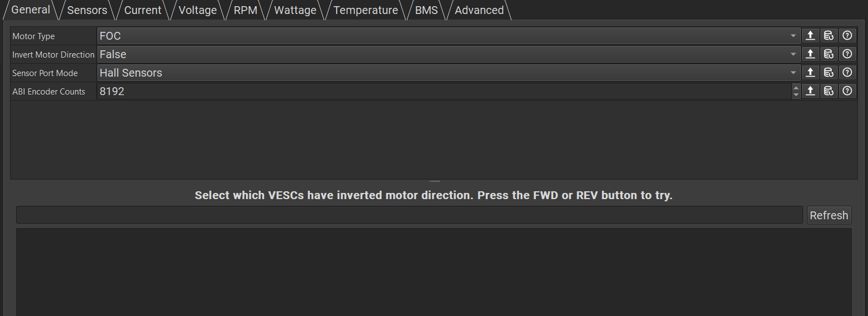Open help for ABI Encoder Counts
The image size is (868, 316).
pyautogui.click(x=847, y=91)
